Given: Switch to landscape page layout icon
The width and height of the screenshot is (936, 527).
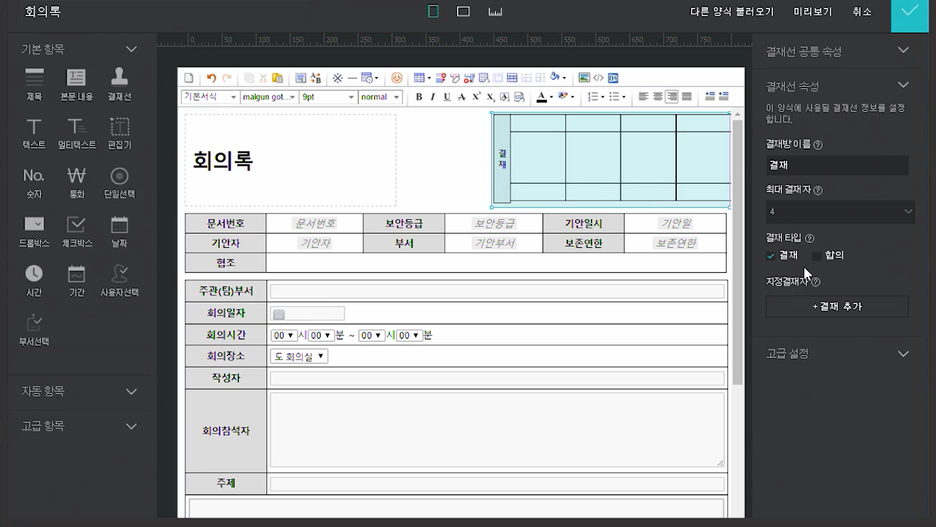Looking at the screenshot, I should (x=463, y=11).
